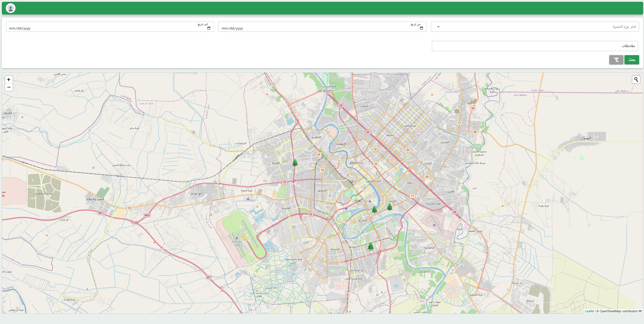
Task: Click the Baghdad airport icon on map
Action: (237, 238)
